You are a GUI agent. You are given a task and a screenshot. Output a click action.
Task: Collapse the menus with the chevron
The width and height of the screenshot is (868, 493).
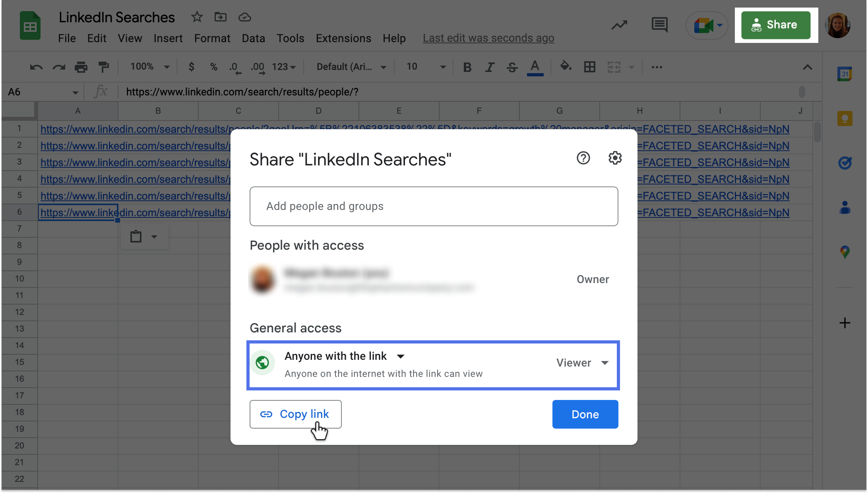(807, 67)
